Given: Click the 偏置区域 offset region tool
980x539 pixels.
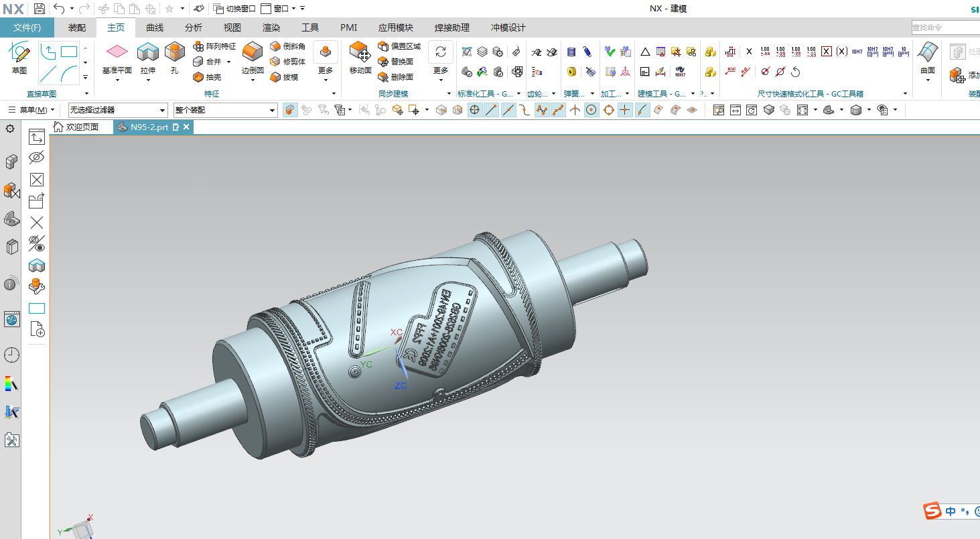Looking at the screenshot, I should (x=399, y=46).
